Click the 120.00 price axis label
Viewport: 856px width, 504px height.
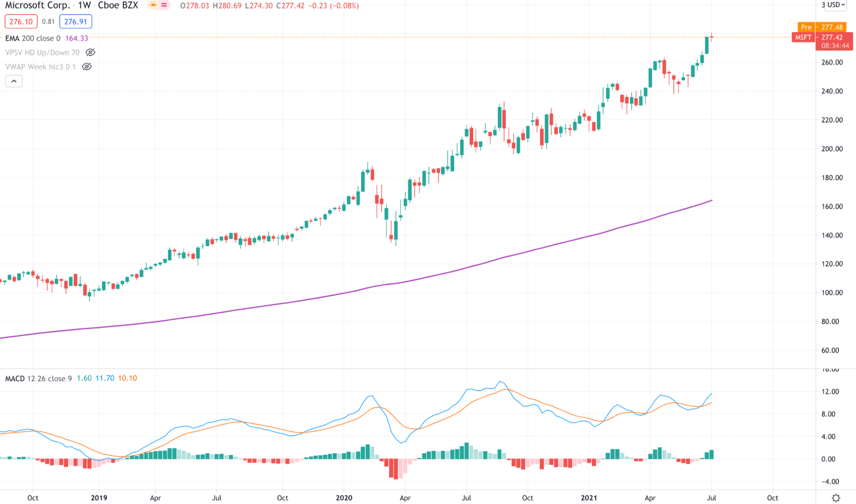coord(832,264)
